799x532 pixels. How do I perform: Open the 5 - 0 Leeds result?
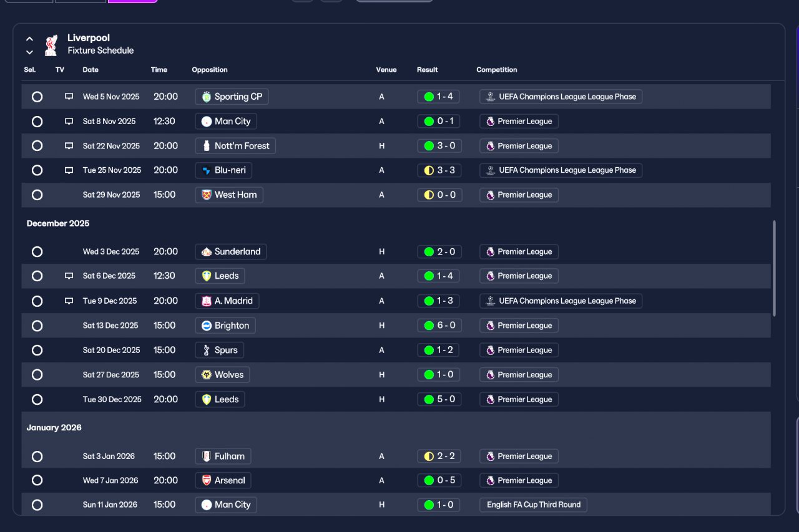[x=439, y=399]
